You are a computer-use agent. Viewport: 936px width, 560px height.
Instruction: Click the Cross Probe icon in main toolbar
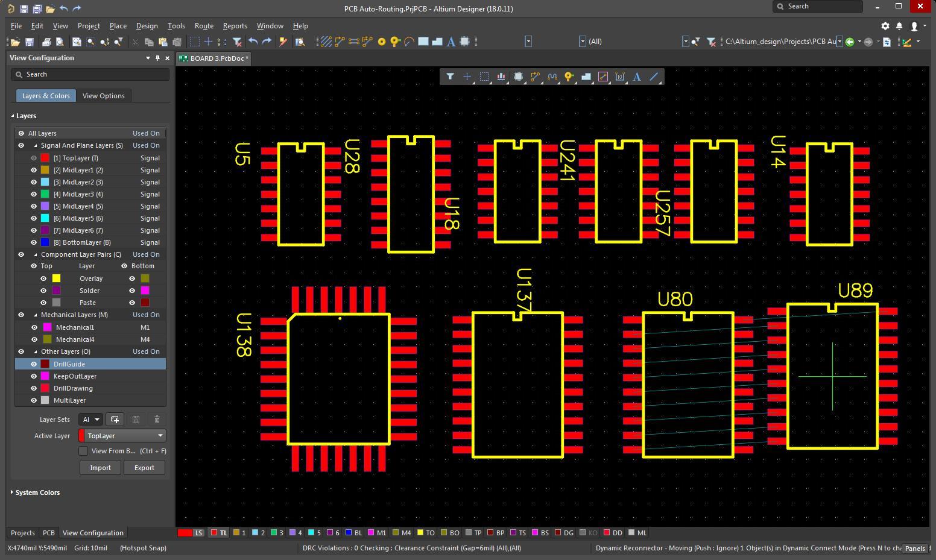(x=283, y=42)
